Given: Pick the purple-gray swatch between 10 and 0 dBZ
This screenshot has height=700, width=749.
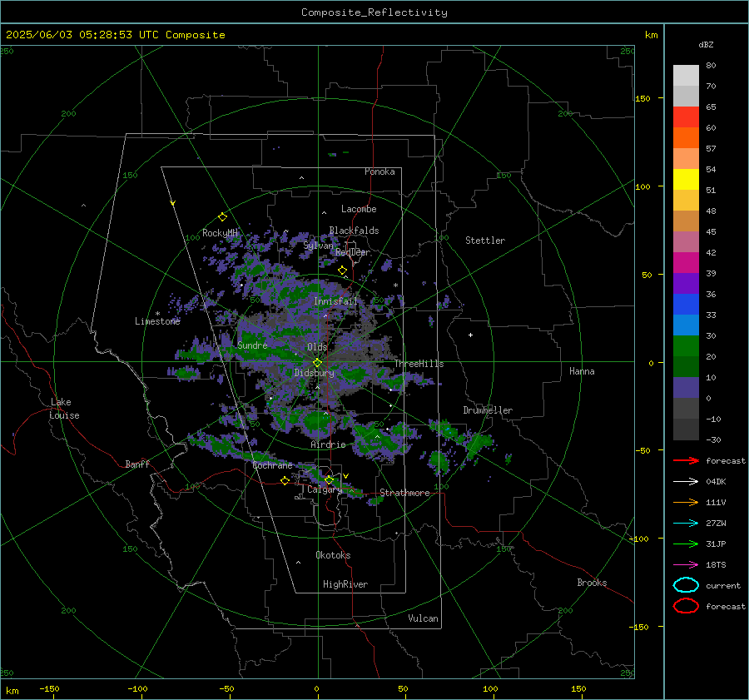Looking at the screenshot, I should (x=686, y=387).
